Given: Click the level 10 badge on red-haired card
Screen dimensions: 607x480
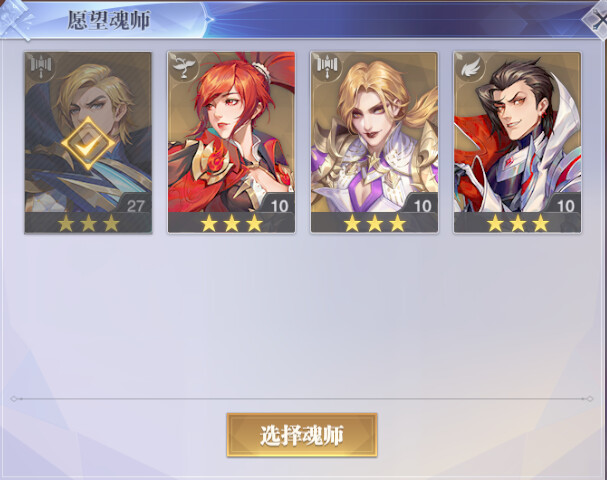Looking at the screenshot, I should click(x=279, y=206).
